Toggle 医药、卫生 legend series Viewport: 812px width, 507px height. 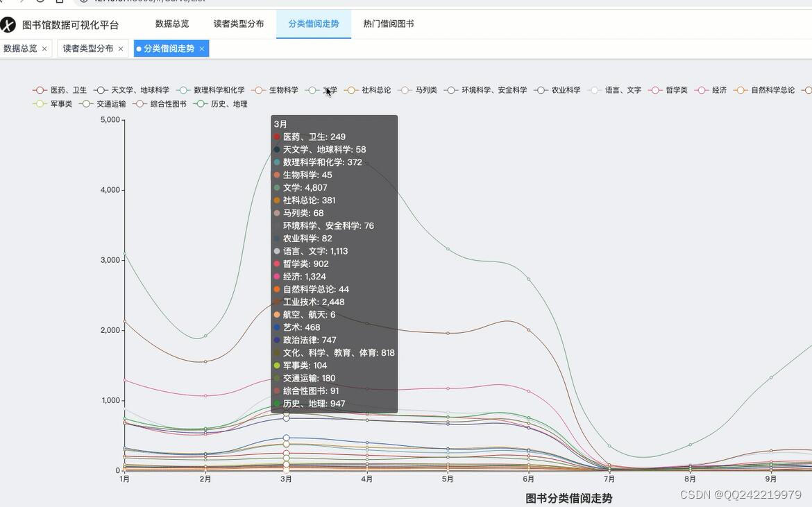[60, 90]
